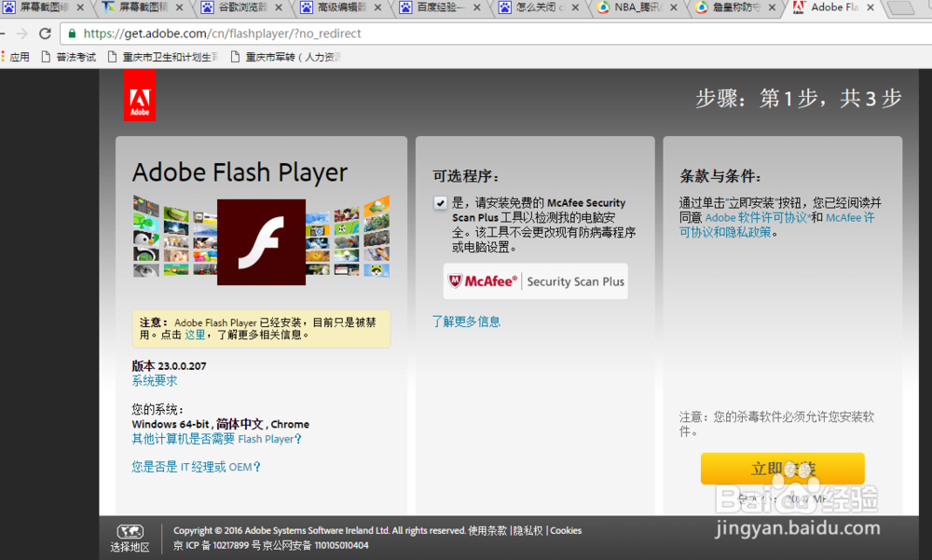Click the 京 ICP 备 10217899 号 text
932x560 pixels.
(216, 545)
